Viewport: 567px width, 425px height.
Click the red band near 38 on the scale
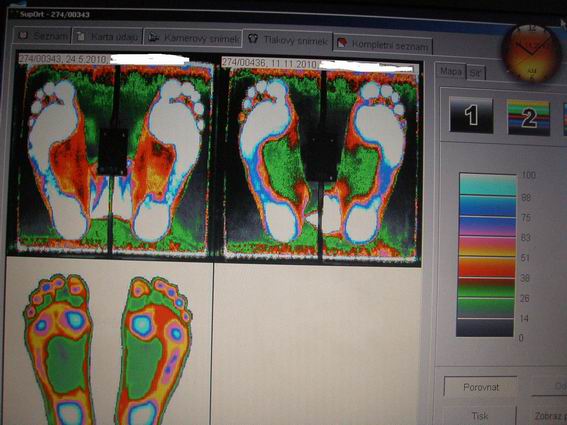point(486,268)
